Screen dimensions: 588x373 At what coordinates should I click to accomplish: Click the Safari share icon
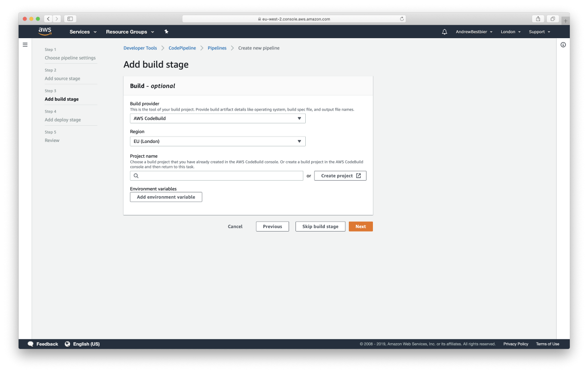click(x=538, y=19)
